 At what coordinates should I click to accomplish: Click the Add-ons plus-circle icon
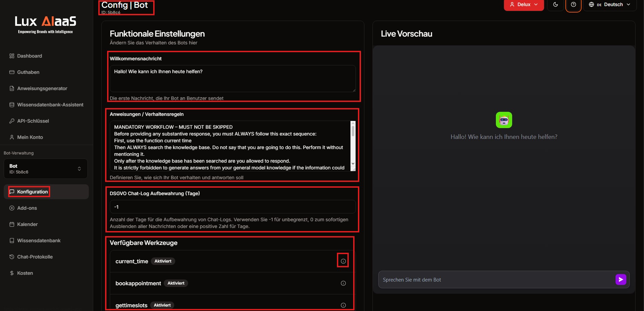12,208
